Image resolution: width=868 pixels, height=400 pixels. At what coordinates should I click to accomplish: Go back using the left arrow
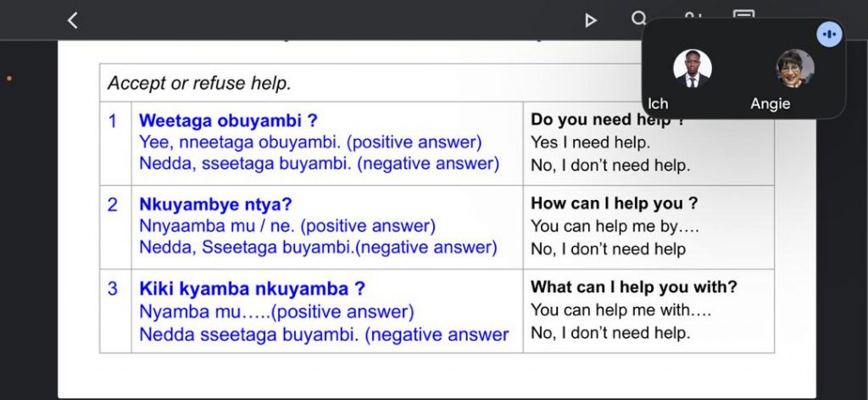point(73,20)
